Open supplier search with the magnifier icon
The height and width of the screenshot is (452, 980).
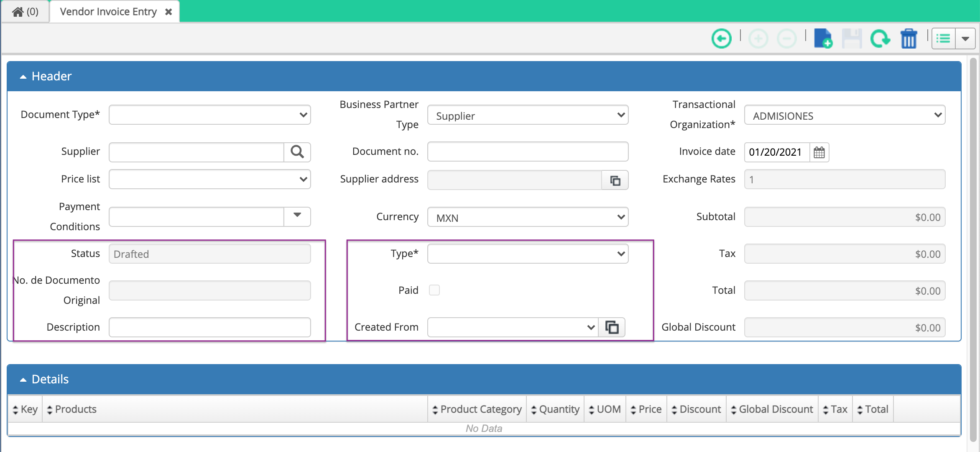pyautogui.click(x=297, y=152)
